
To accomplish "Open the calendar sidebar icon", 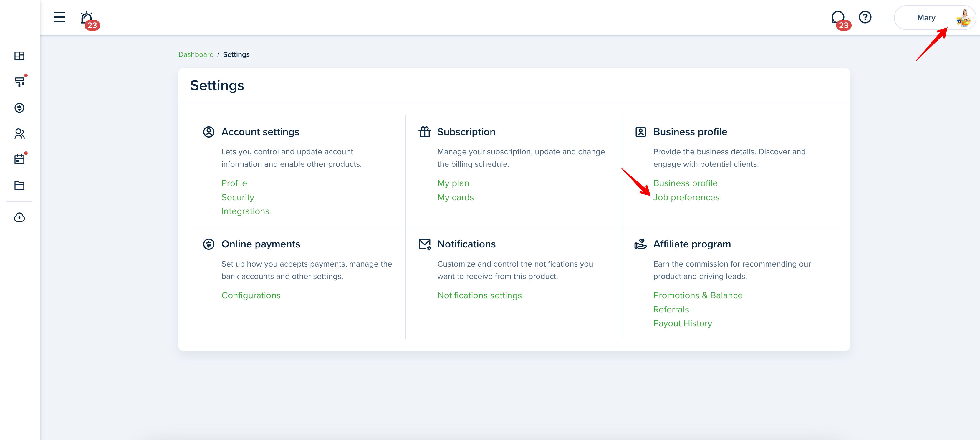I will pyautogui.click(x=19, y=160).
